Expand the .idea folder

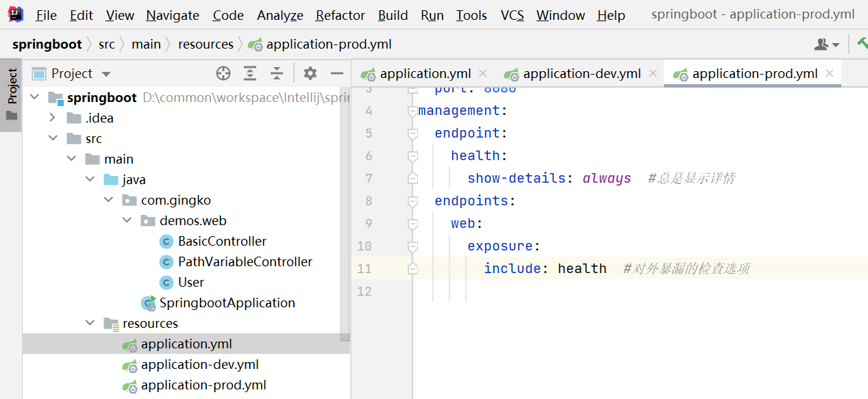53,118
